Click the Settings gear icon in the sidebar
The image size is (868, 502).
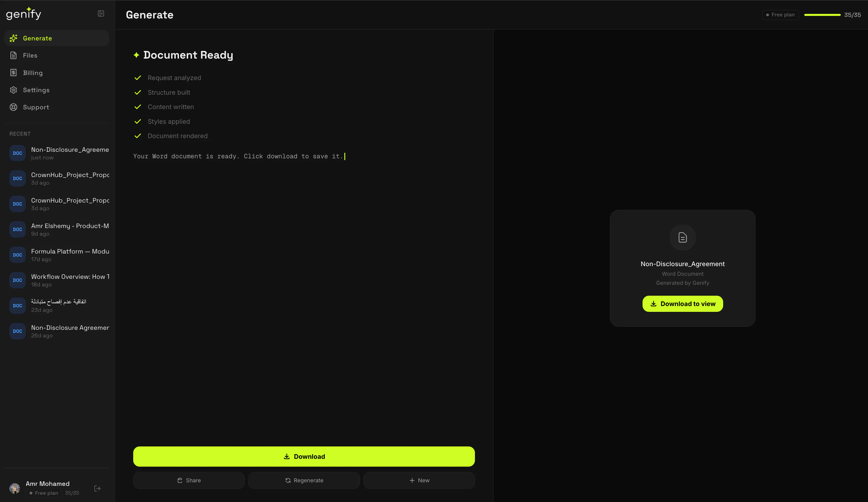tap(13, 90)
